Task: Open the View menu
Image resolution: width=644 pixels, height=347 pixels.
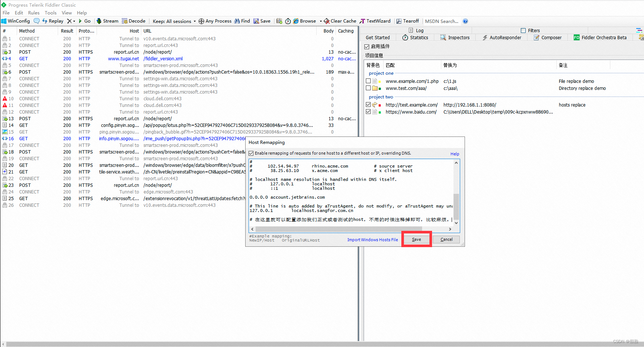Action: point(67,13)
